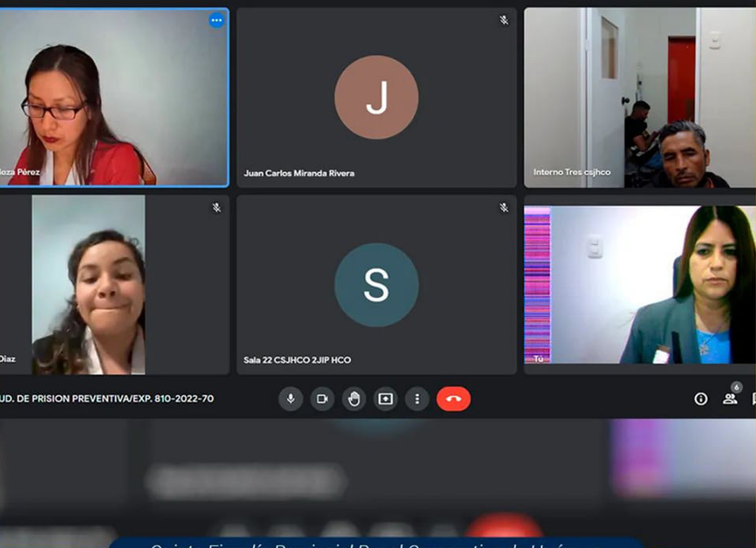Show the participants list via people icon
This screenshot has width=756, height=548.
click(730, 398)
